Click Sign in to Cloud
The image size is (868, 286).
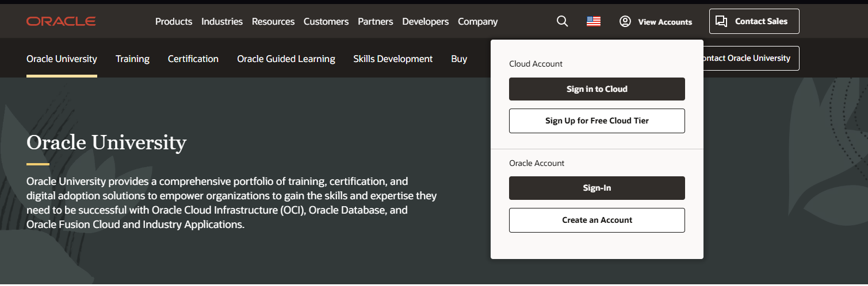point(597,89)
